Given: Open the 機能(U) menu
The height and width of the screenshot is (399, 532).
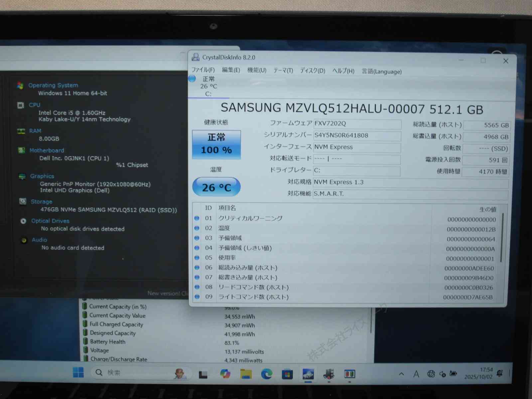Looking at the screenshot, I should click(x=257, y=70).
